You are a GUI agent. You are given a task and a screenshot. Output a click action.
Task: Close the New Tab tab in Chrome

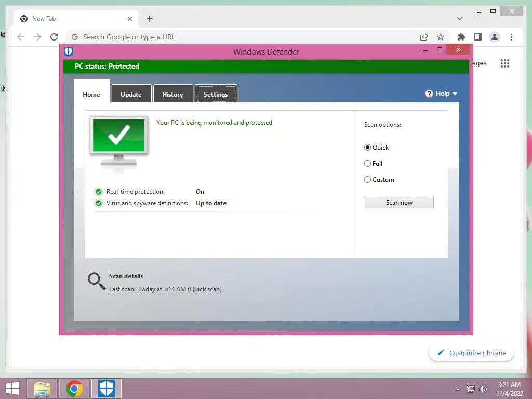pos(129,19)
